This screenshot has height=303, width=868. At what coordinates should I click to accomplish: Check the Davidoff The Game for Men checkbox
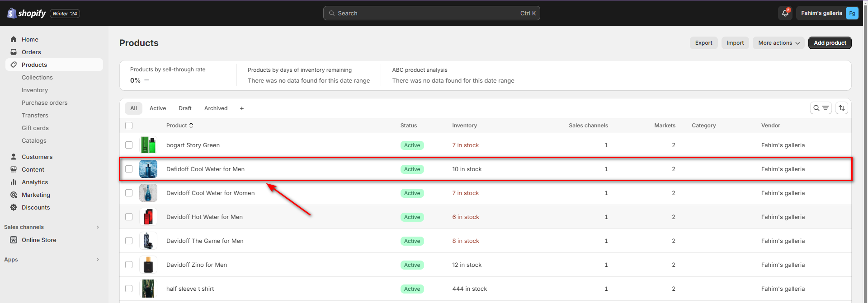pyautogui.click(x=129, y=241)
